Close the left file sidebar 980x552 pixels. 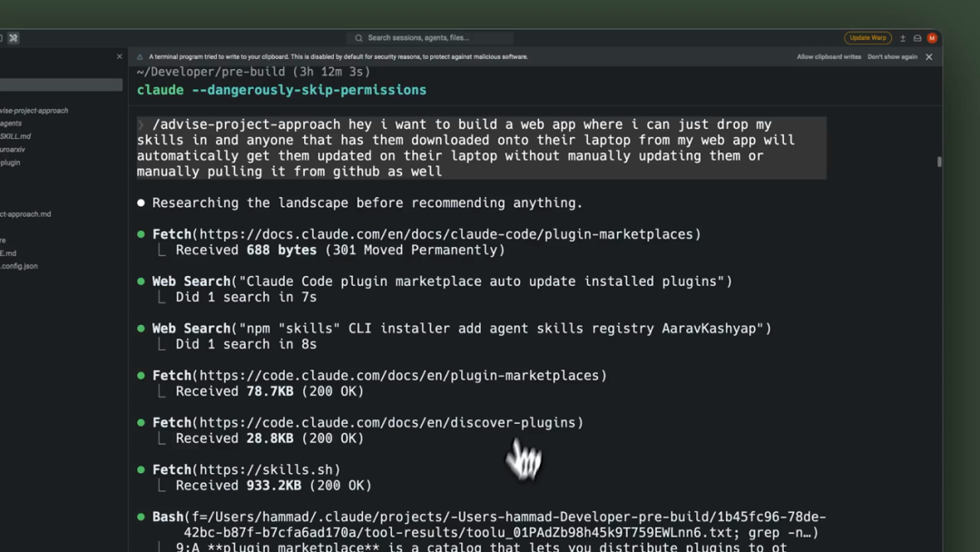(x=120, y=56)
